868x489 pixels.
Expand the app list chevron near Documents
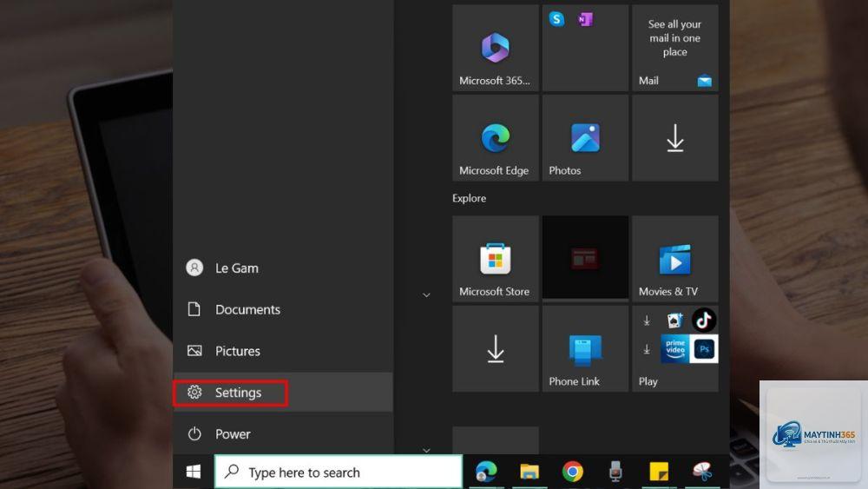coord(426,295)
